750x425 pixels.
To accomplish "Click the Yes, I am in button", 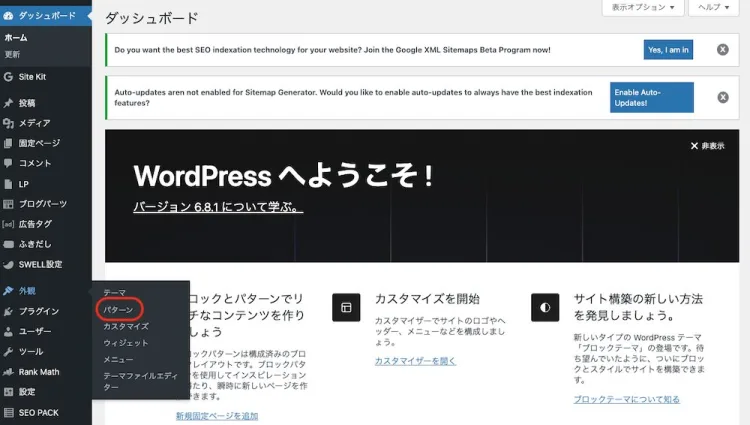I will tap(668, 50).
